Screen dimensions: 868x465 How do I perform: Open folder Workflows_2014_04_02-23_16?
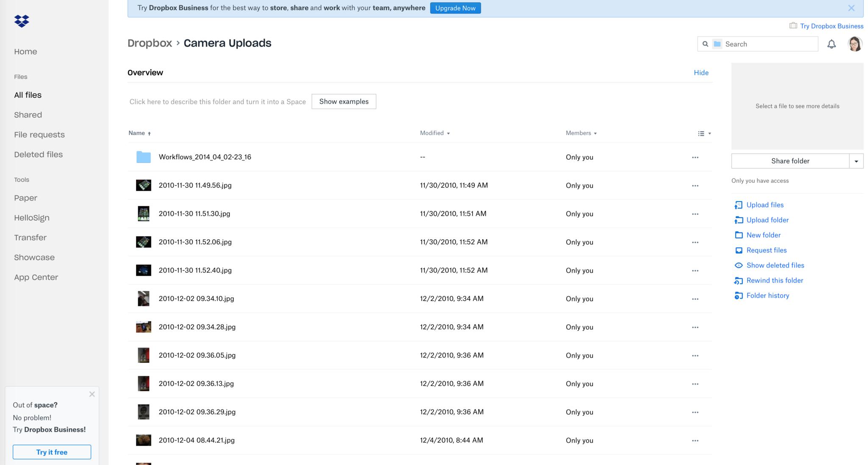click(205, 157)
